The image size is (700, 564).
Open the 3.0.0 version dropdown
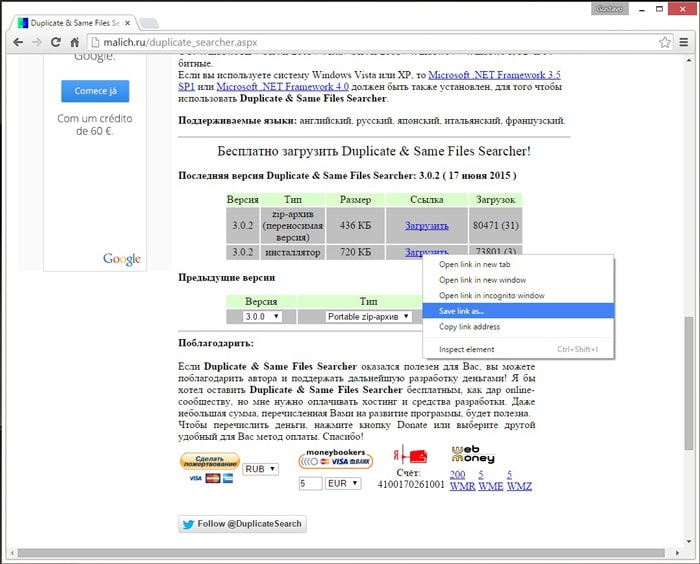pos(262,317)
